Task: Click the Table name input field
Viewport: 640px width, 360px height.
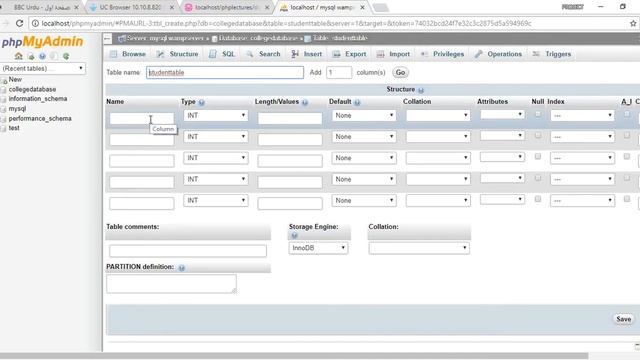Action: pyautogui.click(x=225, y=73)
